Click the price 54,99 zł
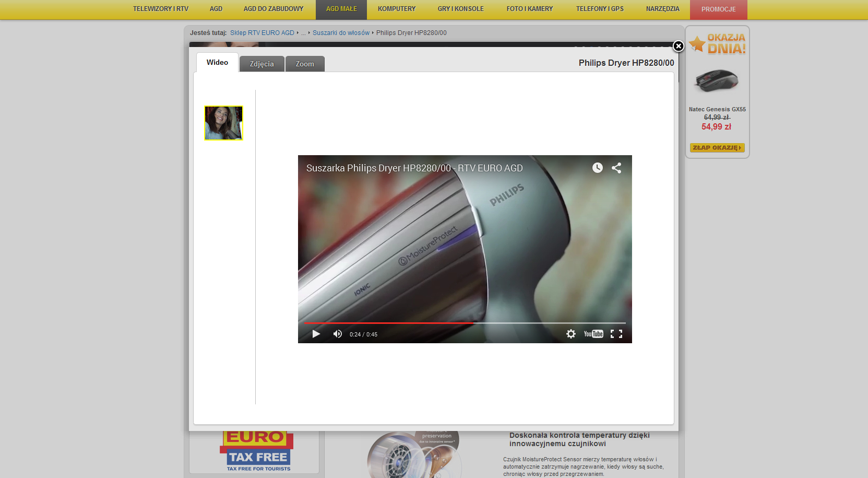The height and width of the screenshot is (478, 868). (716, 127)
